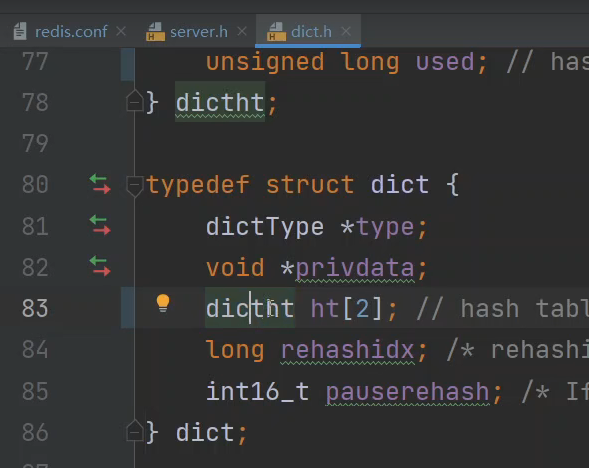Collapse fold marker at line 78 dictht
This screenshot has width=589, height=468.
click(x=134, y=101)
